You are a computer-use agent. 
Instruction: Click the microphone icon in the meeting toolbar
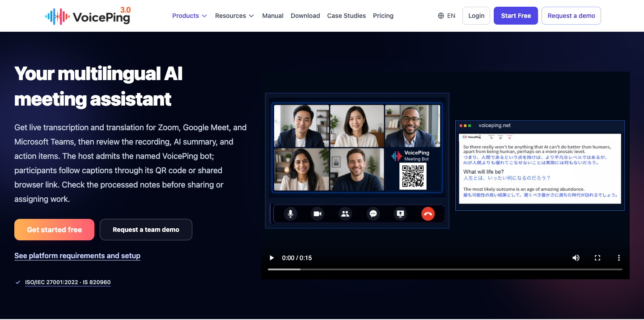pyautogui.click(x=290, y=214)
